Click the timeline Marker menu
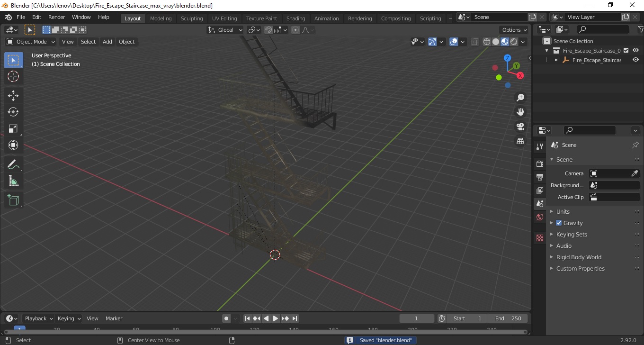 [114, 318]
